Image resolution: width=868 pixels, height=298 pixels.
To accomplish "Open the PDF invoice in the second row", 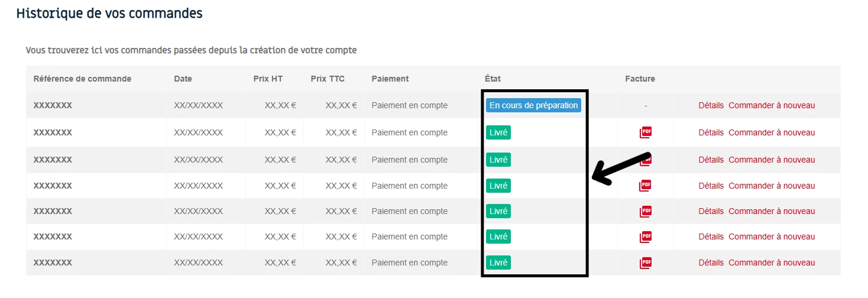I will coord(646,132).
